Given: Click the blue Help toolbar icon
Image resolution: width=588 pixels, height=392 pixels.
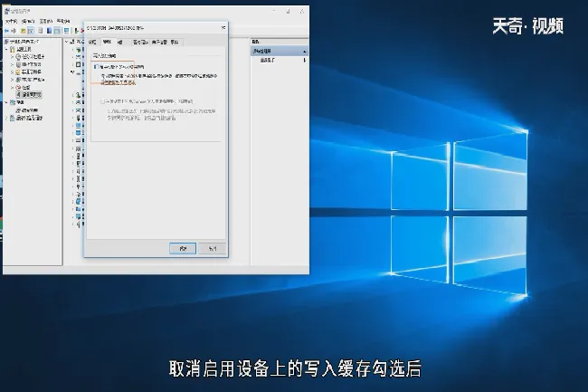Looking at the screenshot, I should point(49,31).
